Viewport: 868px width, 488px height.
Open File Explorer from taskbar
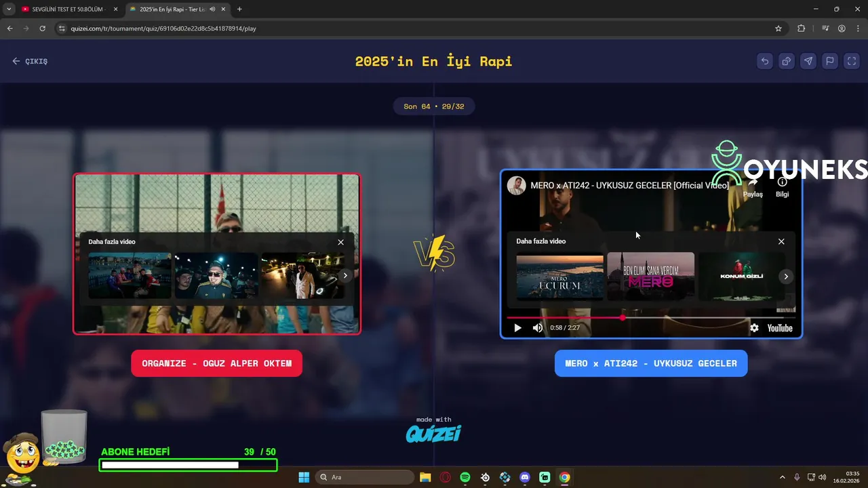click(425, 477)
